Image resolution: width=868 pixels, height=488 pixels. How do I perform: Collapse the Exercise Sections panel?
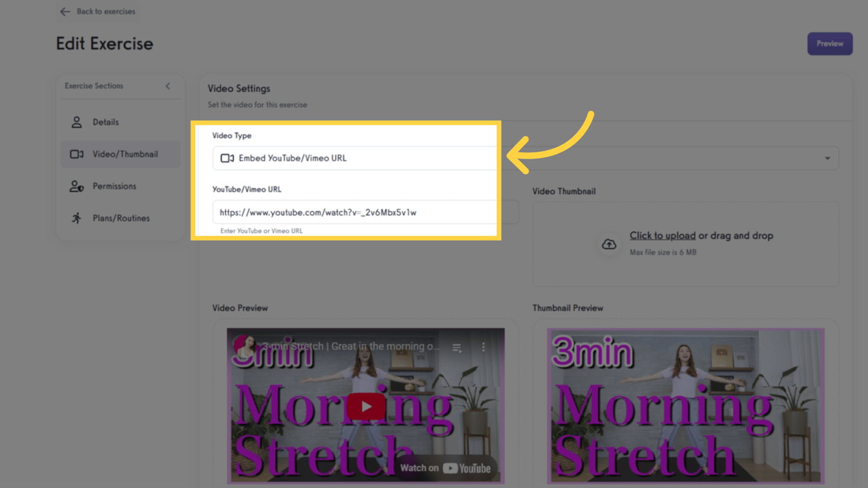tap(168, 86)
